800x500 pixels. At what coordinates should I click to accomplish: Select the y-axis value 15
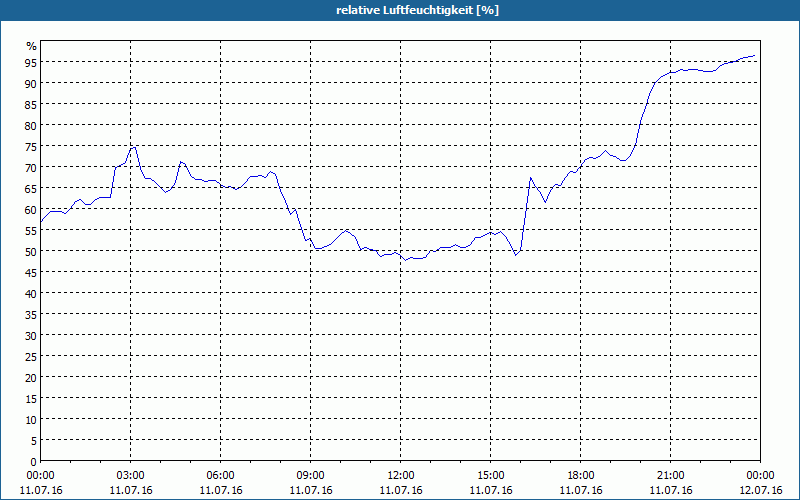pyautogui.click(x=31, y=399)
